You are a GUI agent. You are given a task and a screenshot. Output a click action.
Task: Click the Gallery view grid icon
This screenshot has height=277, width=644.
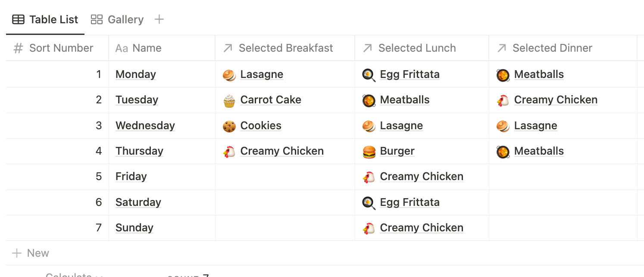tap(97, 19)
